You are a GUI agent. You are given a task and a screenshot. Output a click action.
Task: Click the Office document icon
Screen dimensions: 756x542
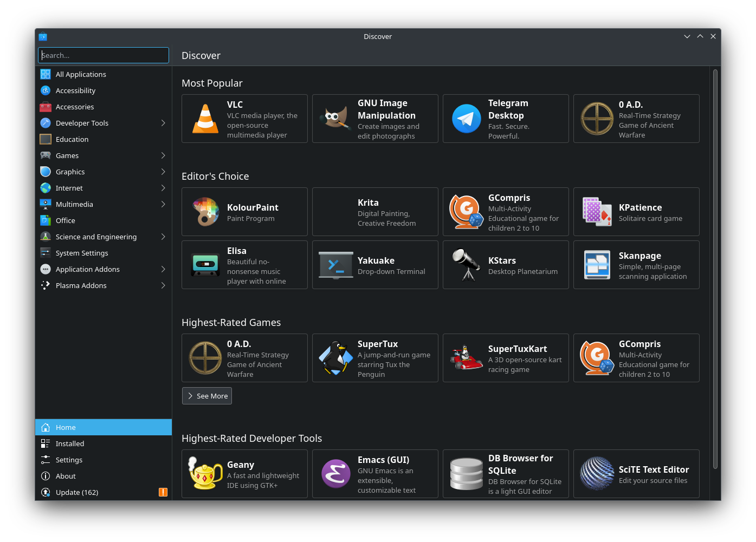46,220
